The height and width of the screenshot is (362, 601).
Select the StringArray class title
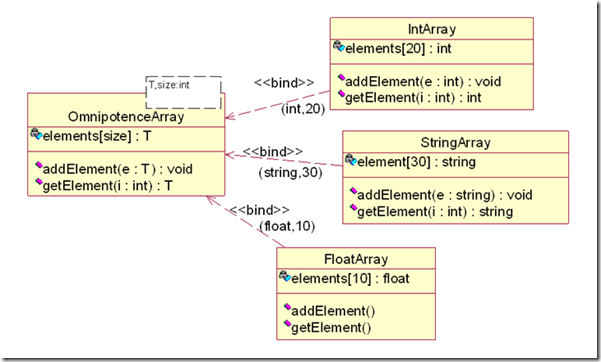pyautogui.click(x=456, y=143)
